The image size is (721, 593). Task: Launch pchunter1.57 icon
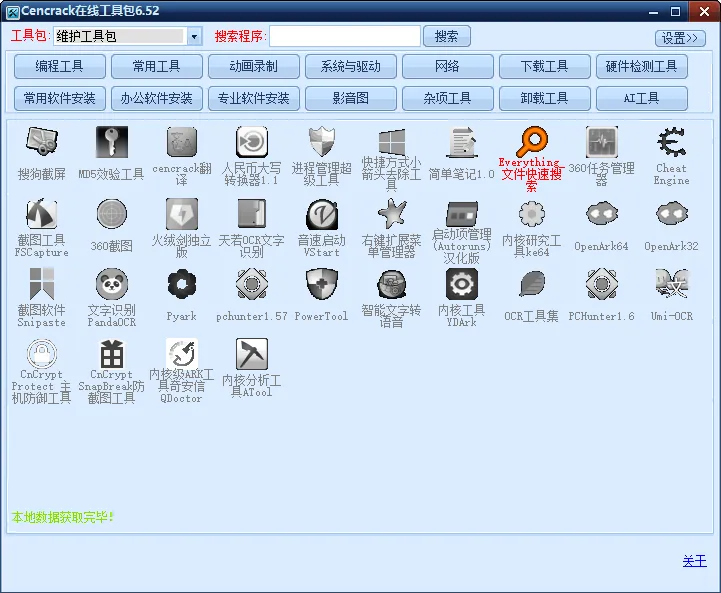pyautogui.click(x=252, y=284)
